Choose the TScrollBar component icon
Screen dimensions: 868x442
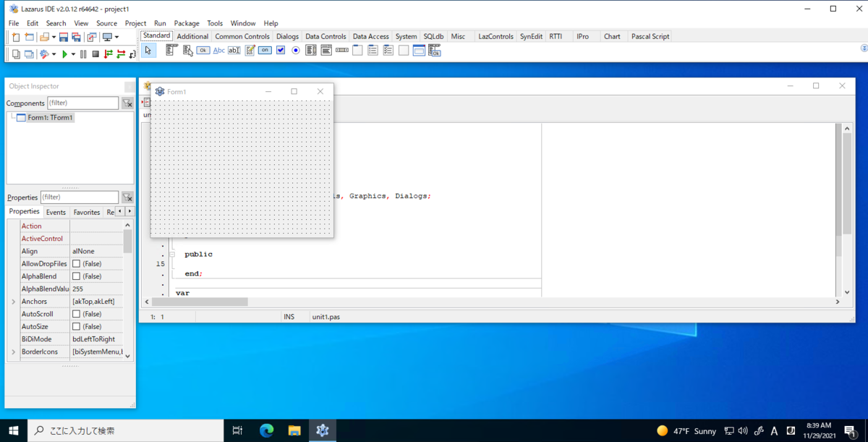click(342, 51)
